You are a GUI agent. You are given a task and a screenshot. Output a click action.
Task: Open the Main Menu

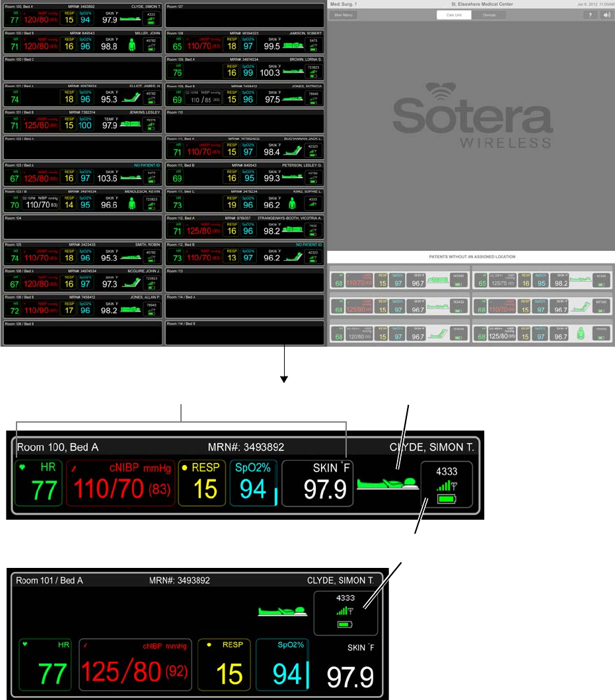click(x=343, y=15)
